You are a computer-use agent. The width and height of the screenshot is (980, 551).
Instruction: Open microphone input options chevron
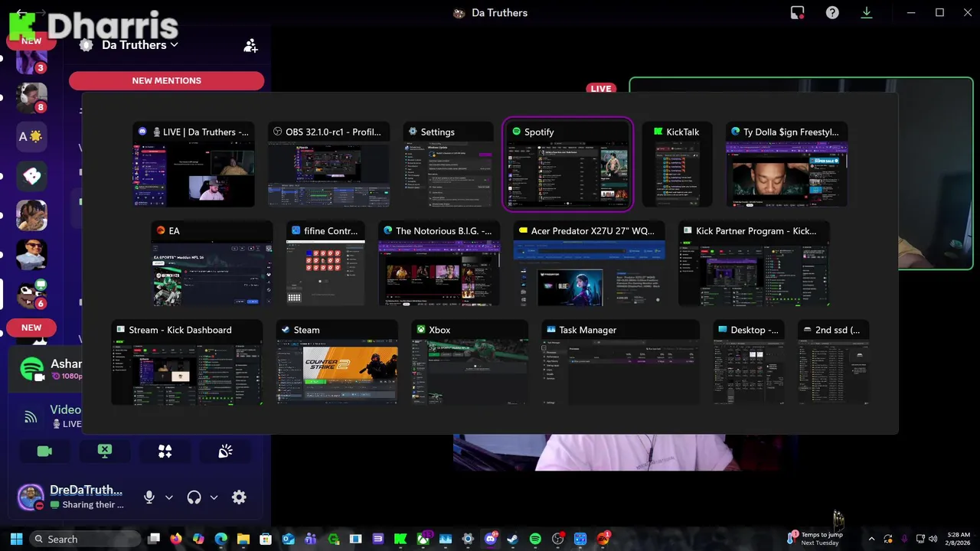(x=169, y=497)
